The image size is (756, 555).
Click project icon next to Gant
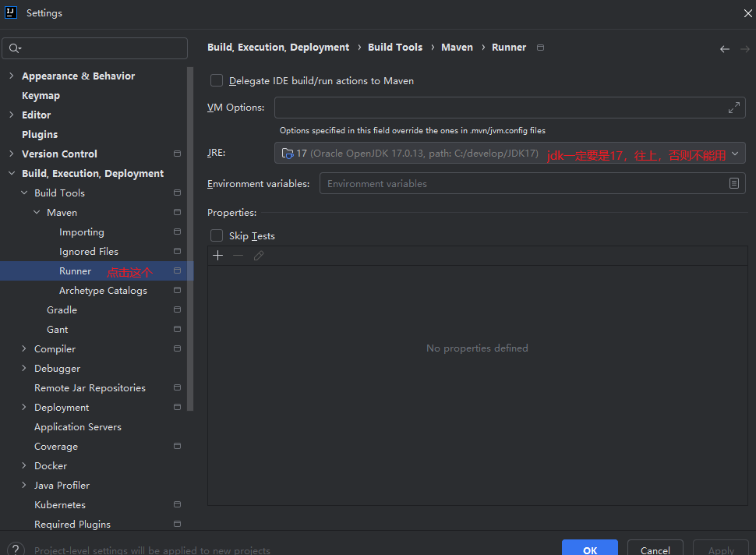click(x=177, y=329)
